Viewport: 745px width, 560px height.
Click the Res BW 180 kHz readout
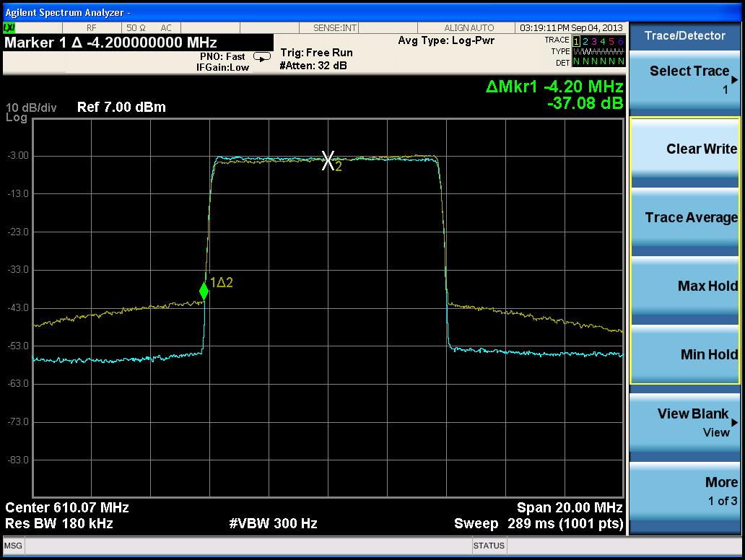click(x=59, y=523)
